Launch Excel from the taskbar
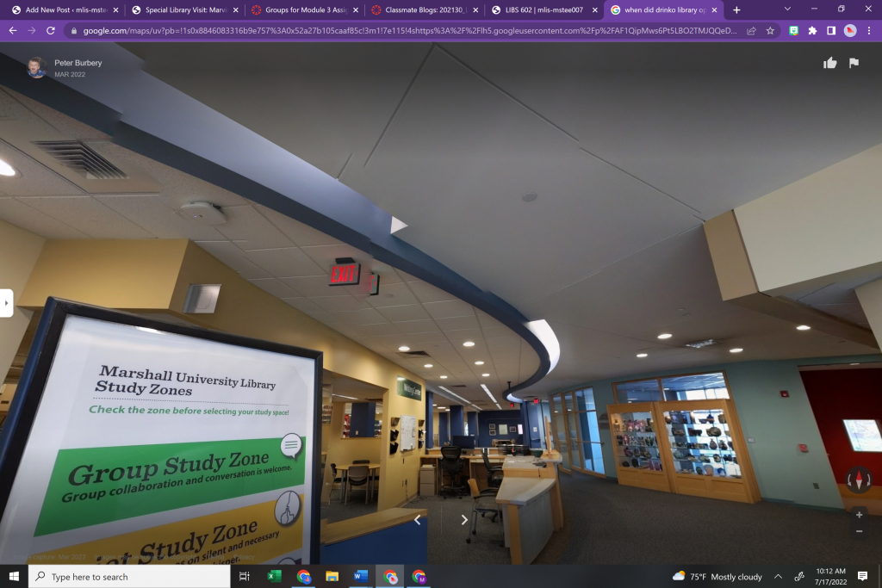The image size is (882, 588). (274, 576)
